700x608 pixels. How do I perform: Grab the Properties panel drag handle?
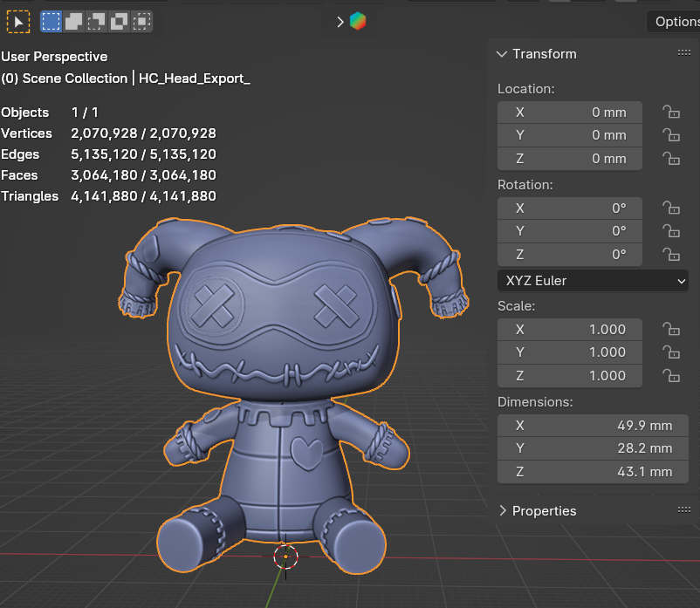(x=684, y=509)
